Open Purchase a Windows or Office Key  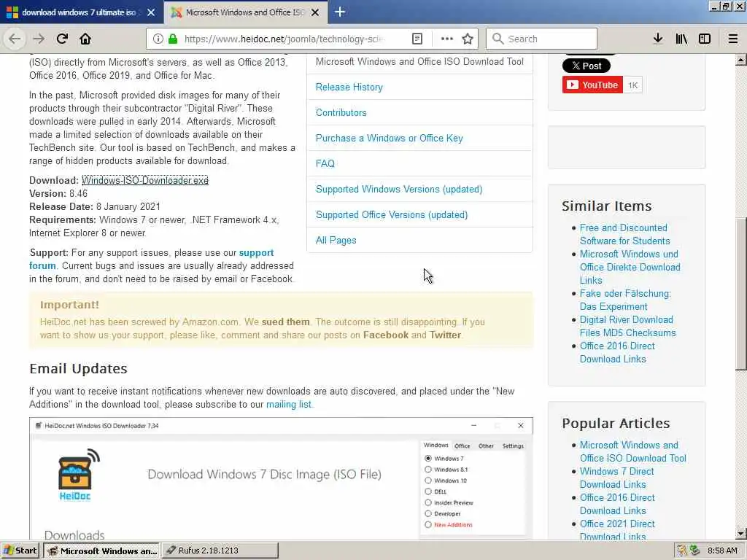pos(390,138)
